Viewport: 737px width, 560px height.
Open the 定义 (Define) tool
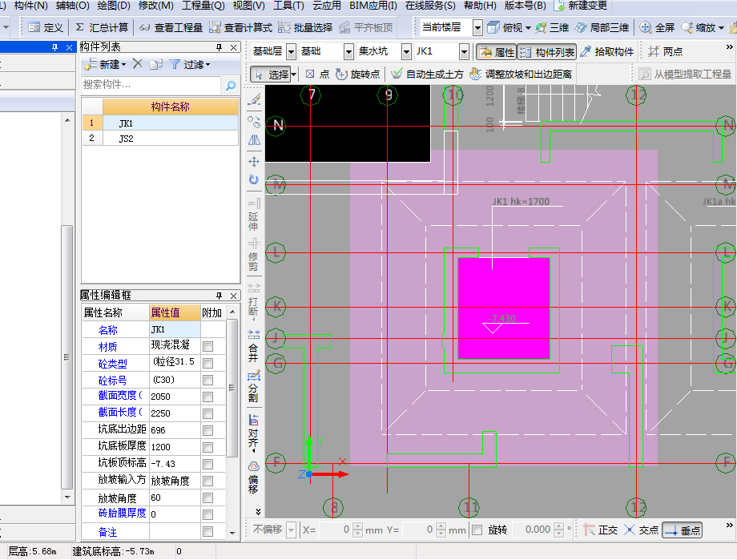[46, 28]
